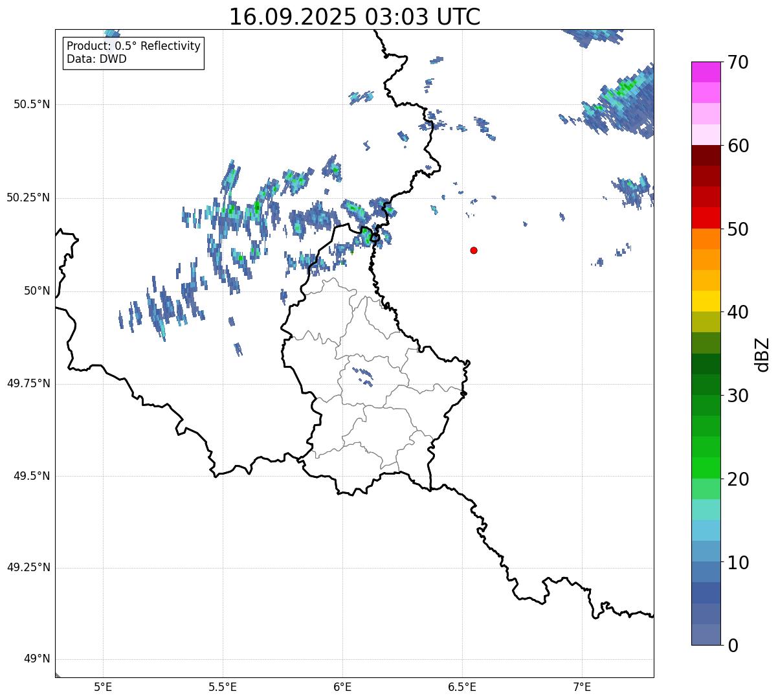Click the 5°E longitude label
The height and width of the screenshot is (700, 778).
click(103, 686)
